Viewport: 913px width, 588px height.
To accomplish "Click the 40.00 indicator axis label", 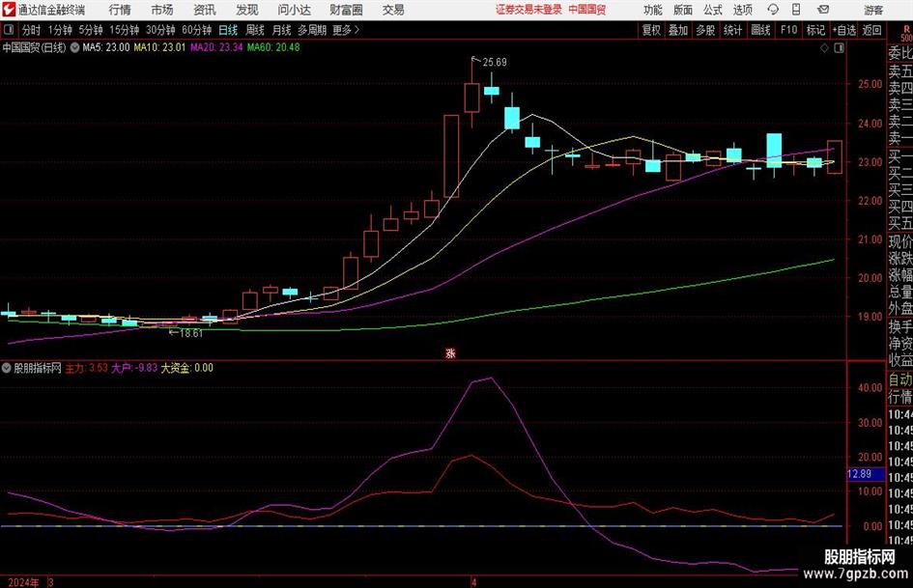I will coord(870,388).
